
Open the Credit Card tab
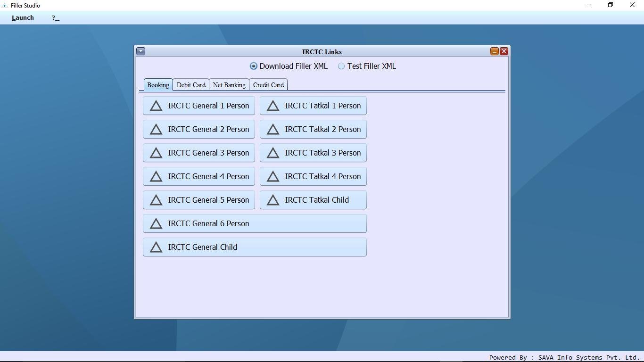(x=268, y=85)
